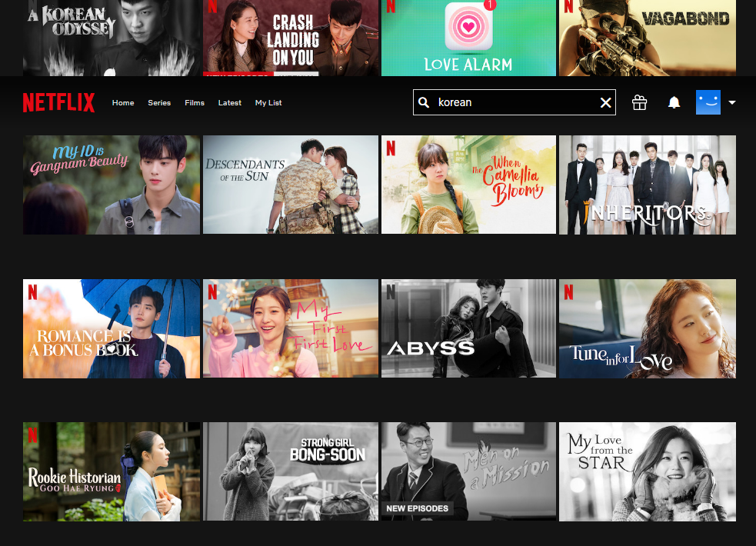Open My Love from the Star thumbnail
The width and height of the screenshot is (756, 546).
(x=648, y=471)
